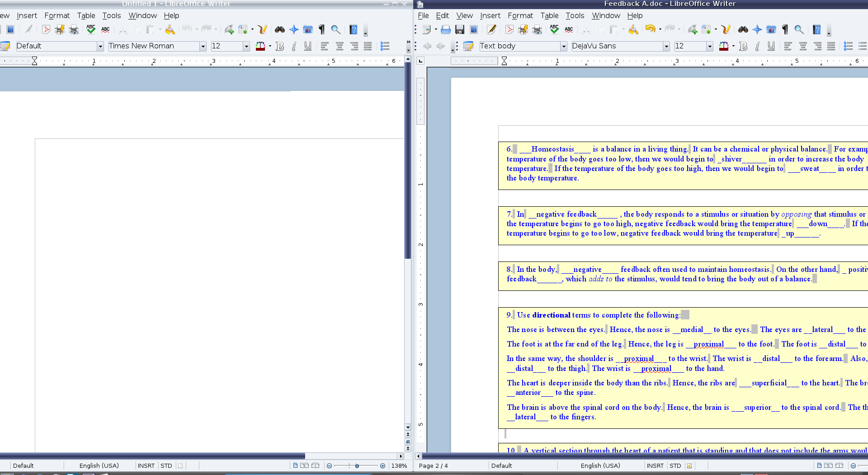Image resolution: width=868 pixels, height=475 pixels.
Task: Click INSRT mode in Untitled 1 status bar
Action: [146, 465]
